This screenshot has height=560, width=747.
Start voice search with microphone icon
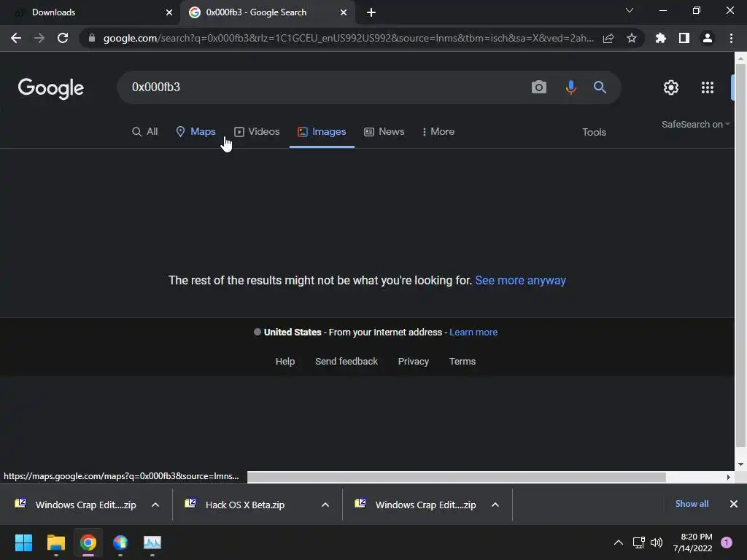coord(570,87)
